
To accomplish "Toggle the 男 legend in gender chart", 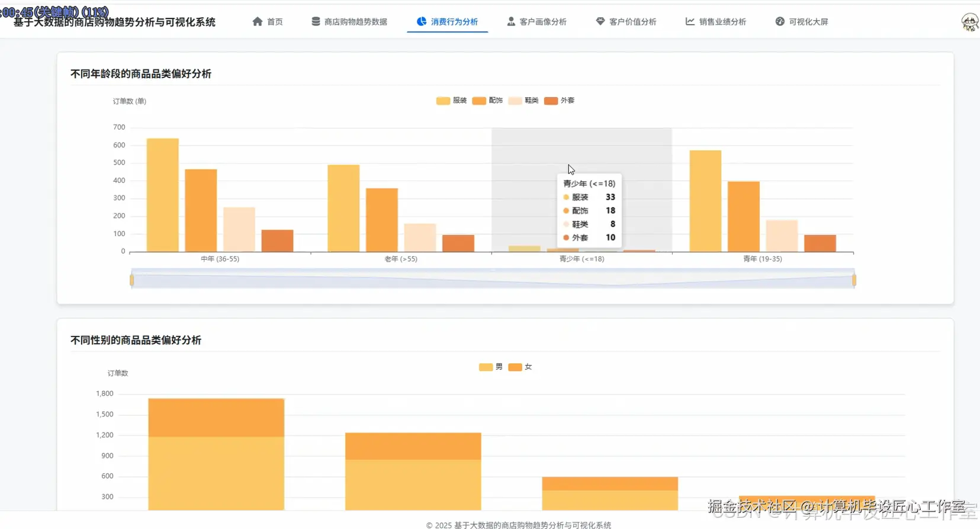I will pyautogui.click(x=491, y=367).
